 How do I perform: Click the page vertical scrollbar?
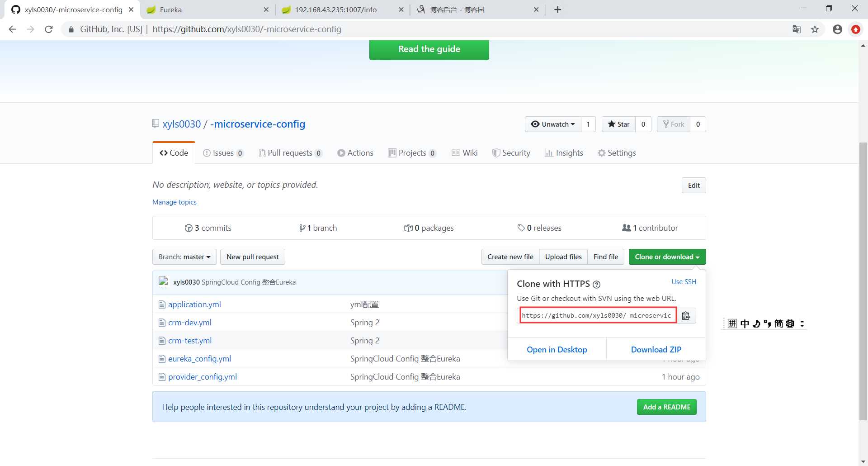click(x=863, y=281)
